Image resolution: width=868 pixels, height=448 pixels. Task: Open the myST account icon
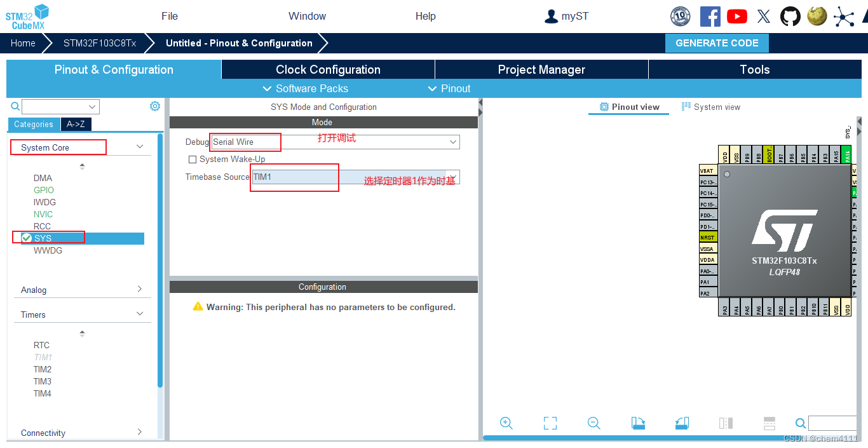551,17
